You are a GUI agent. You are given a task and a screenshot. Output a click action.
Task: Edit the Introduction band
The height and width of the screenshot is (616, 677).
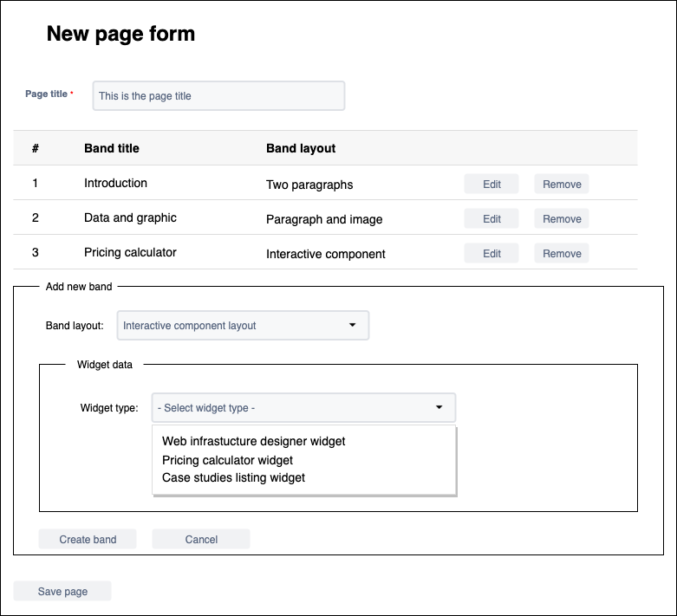[x=491, y=185]
